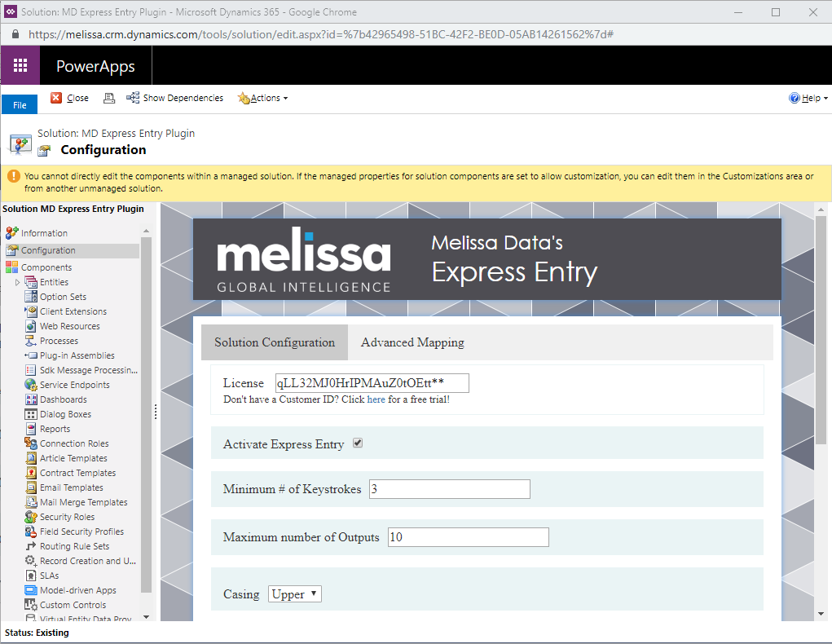832x644 pixels.
Task: Open the PowerApps app launcher waffle icon
Action: 20,66
